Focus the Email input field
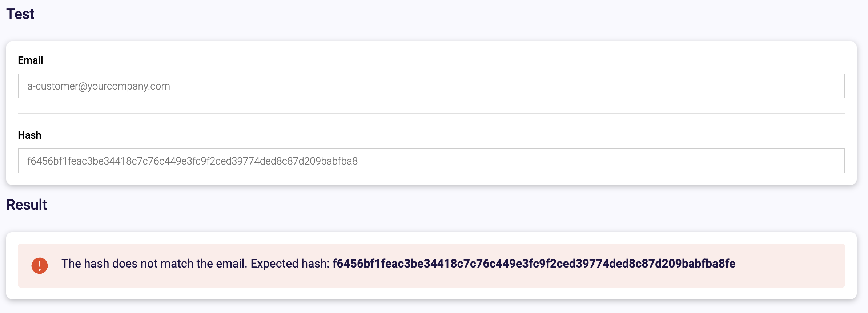 click(x=431, y=86)
